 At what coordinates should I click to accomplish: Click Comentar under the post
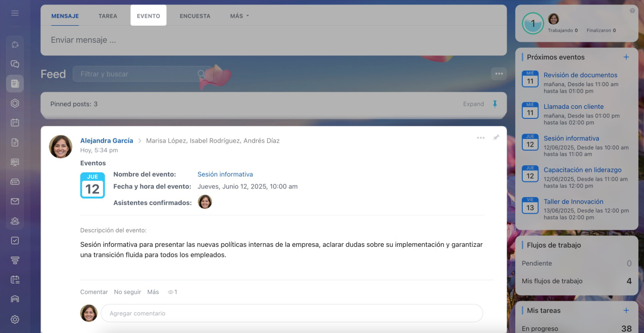94,292
